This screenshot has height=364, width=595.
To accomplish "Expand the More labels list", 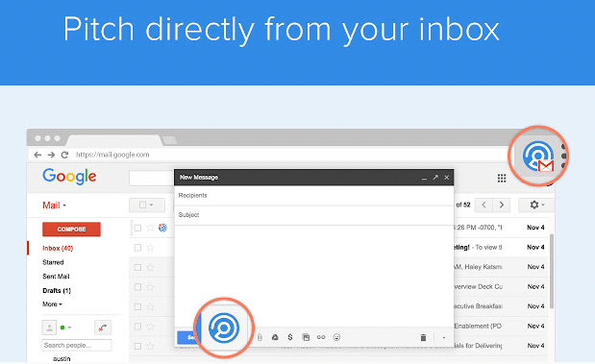I will (52, 304).
